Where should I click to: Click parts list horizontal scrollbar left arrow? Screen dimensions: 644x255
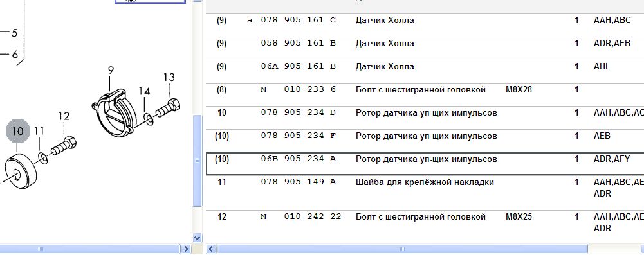coord(211,249)
